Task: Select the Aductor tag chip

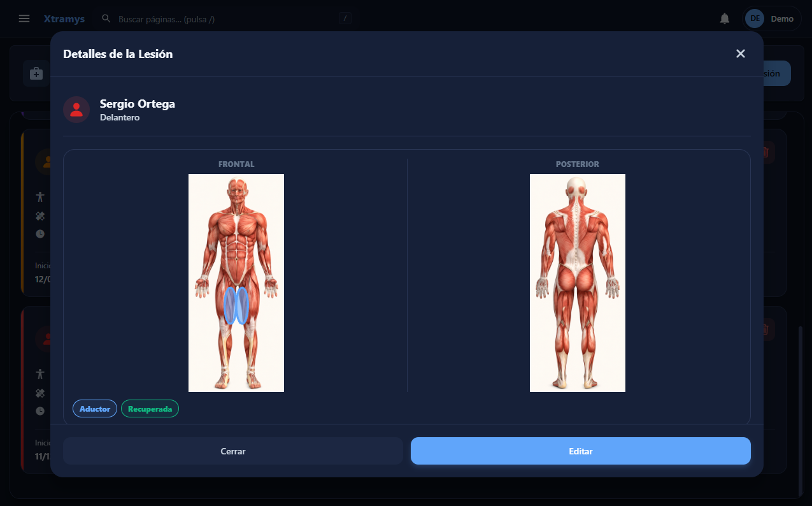Action: (x=95, y=408)
